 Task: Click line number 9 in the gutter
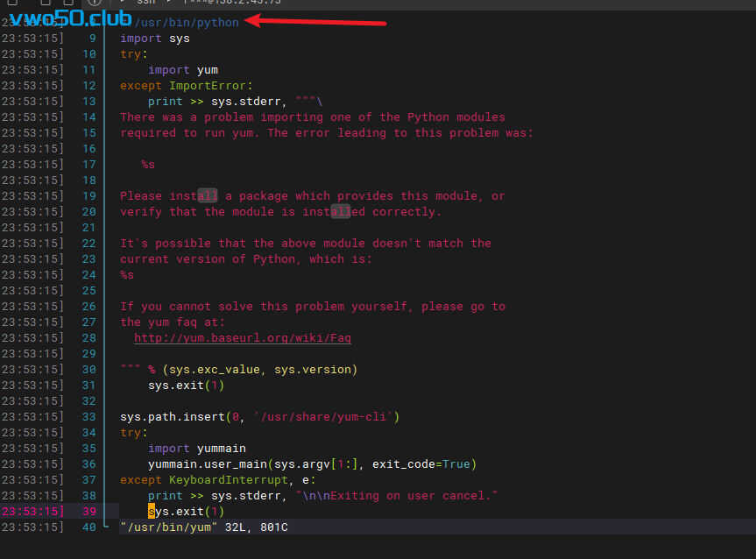(92, 39)
